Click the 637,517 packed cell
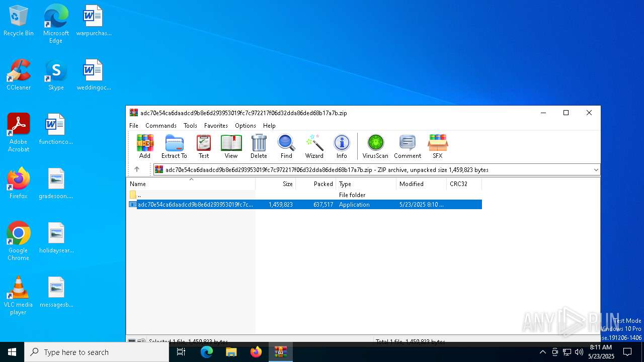Screen dimensions: 644x362 (x=323, y=205)
